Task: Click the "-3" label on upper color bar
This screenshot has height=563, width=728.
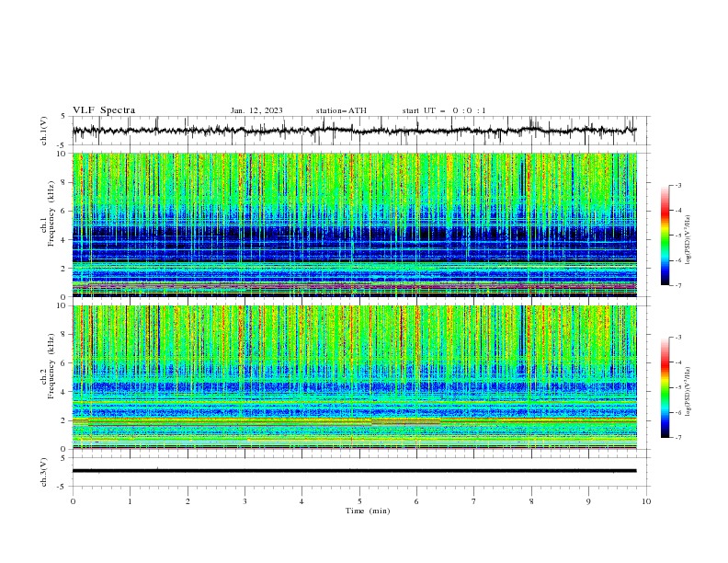Action: coord(678,186)
